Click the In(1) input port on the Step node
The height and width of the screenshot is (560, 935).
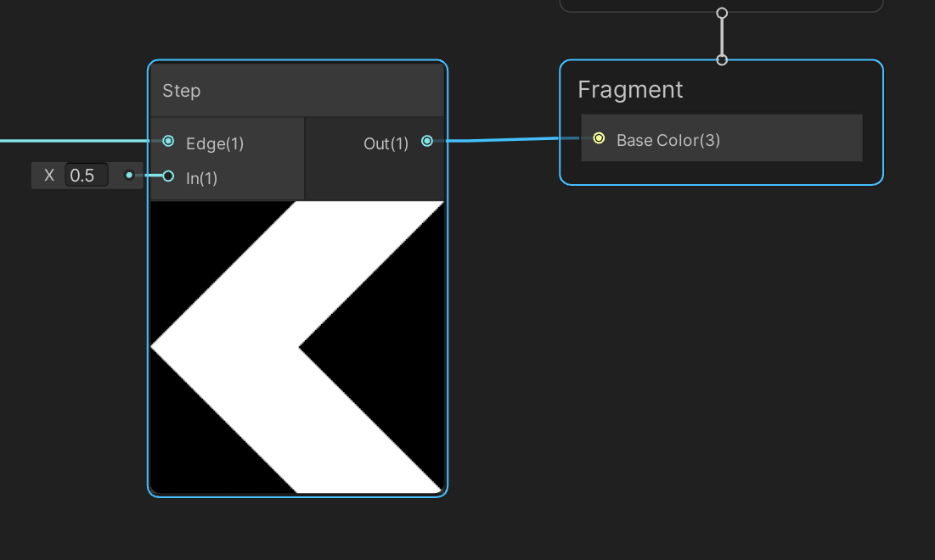(168, 177)
